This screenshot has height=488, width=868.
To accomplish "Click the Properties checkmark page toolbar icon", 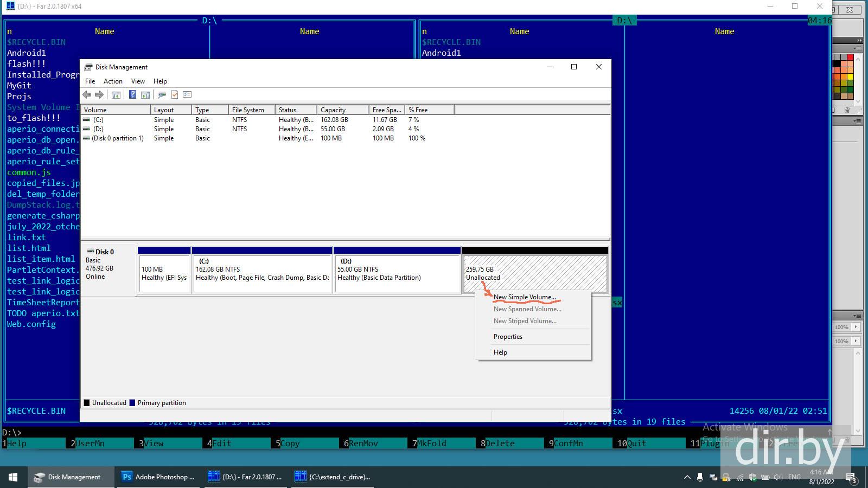I will (175, 95).
